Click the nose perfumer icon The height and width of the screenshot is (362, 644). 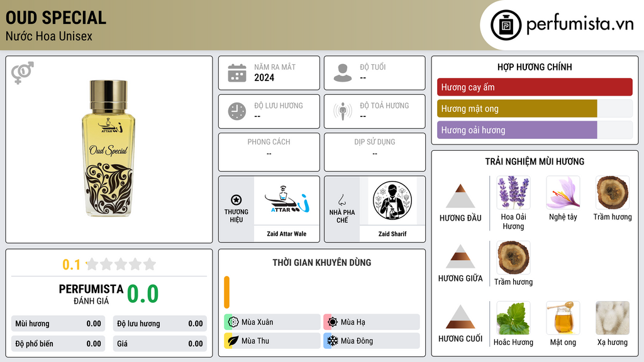click(x=341, y=200)
